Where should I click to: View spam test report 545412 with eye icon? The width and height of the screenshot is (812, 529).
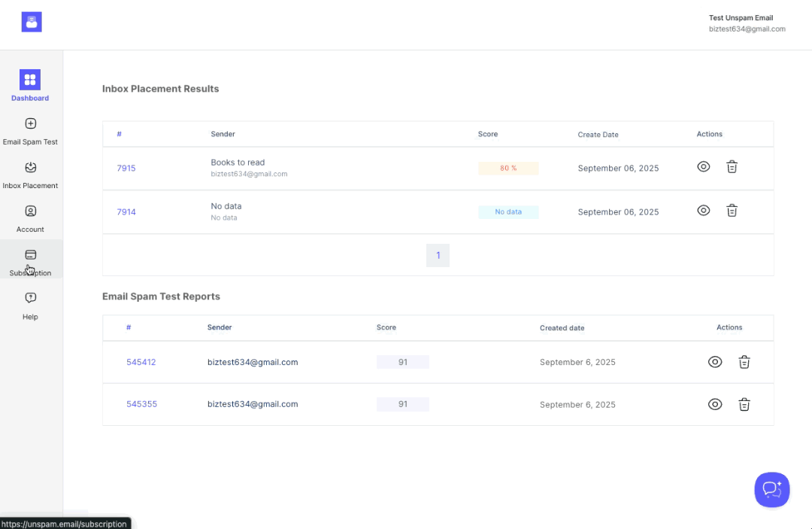(715, 362)
